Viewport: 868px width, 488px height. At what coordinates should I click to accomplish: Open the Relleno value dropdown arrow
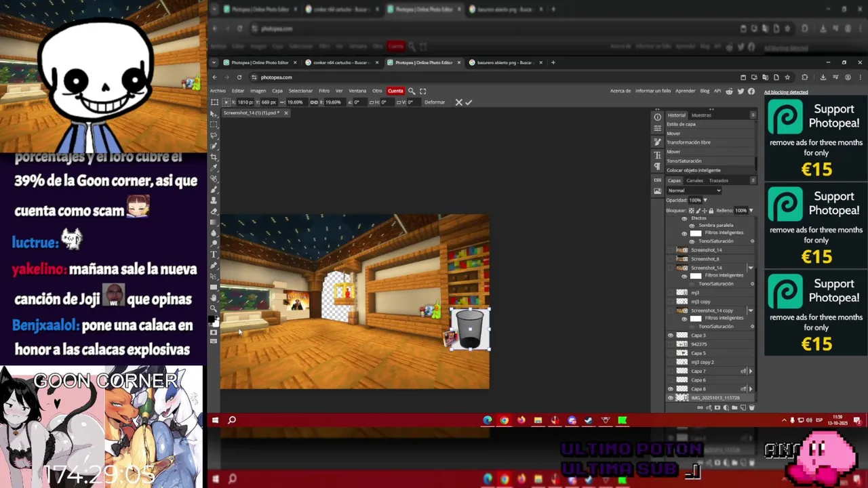751,210
